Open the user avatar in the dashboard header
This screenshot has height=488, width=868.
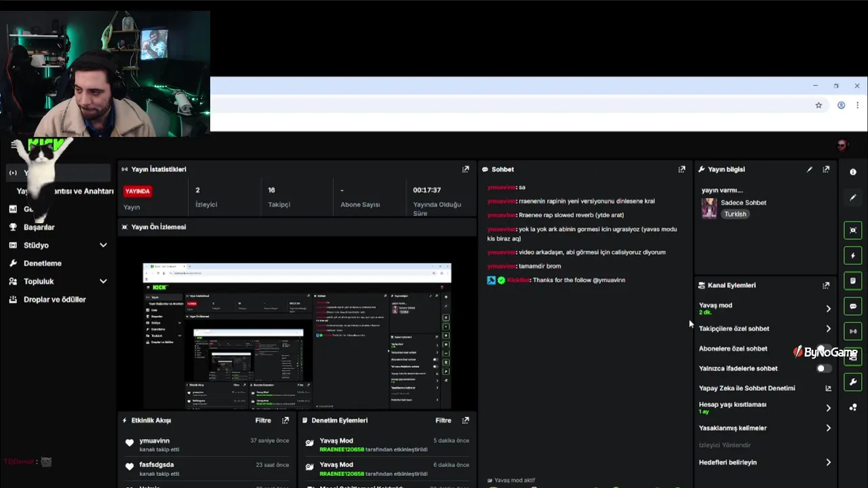point(842,145)
